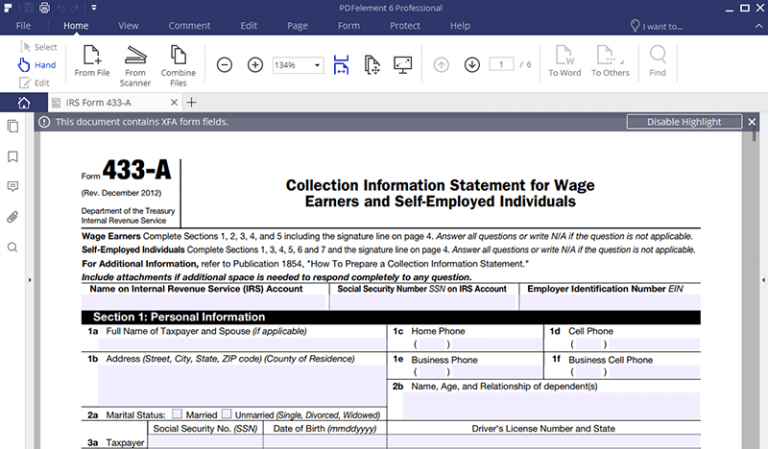Image resolution: width=768 pixels, height=449 pixels.
Task: Open the Bookmarks panel in left sidebar
Action: pyautogui.click(x=13, y=157)
